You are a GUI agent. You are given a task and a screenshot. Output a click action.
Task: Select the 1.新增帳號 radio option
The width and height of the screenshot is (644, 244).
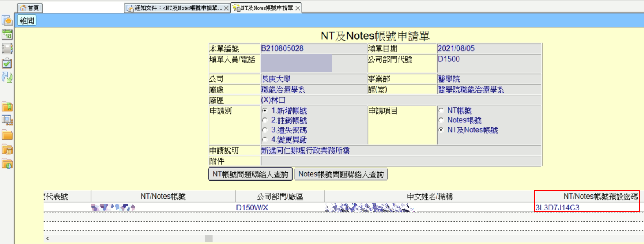[265, 111]
